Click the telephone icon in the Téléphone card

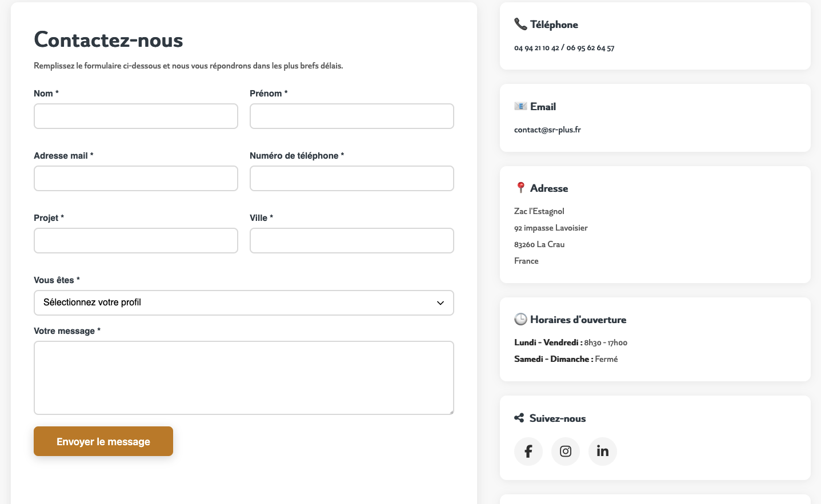(520, 24)
